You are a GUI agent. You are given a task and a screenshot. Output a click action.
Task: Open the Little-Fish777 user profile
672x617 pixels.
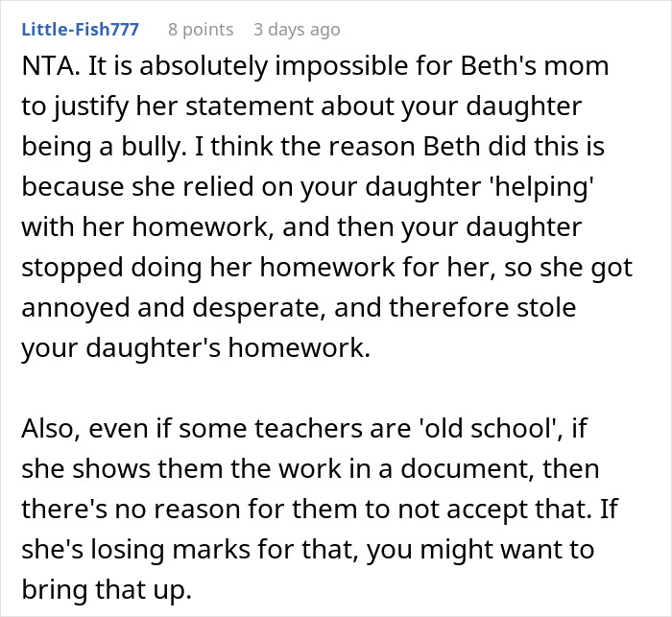point(80,30)
